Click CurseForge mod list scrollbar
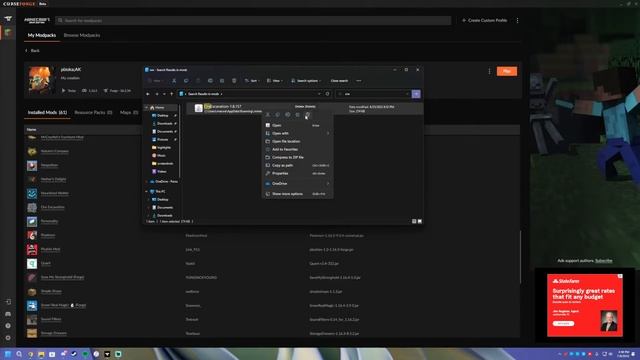This screenshot has width=640, height=360. [x=520, y=256]
